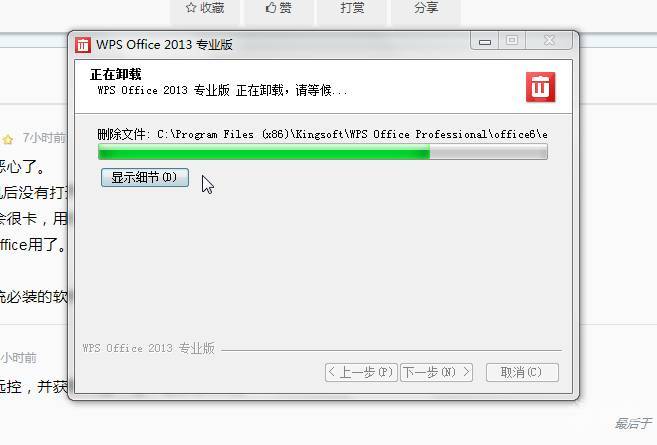Viewport: 657px width, 445px height.
Task: Click the yellow star beside 7小时前
Action: [x=8, y=139]
